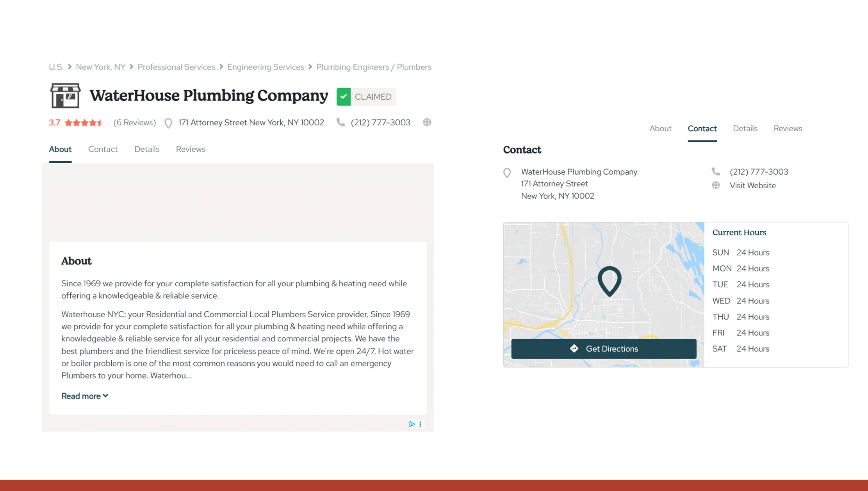
Task: Click the star rating icons
Action: click(84, 123)
